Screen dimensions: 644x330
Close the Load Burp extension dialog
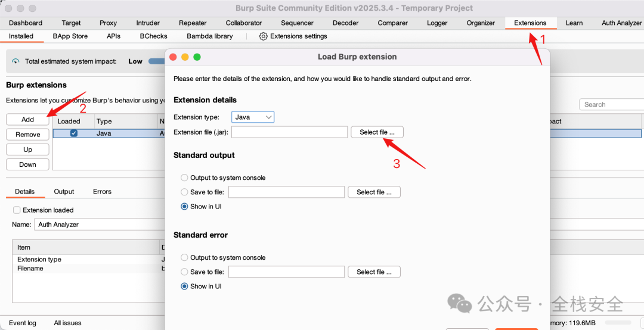click(173, 57)
